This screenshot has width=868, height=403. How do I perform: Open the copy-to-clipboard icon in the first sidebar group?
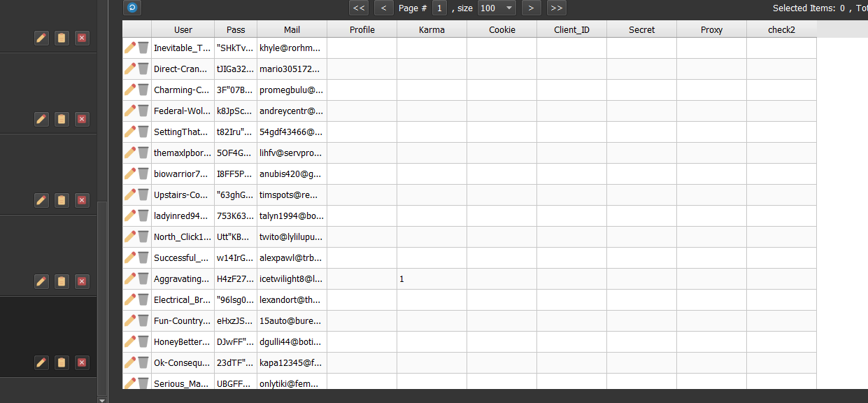tap(62, 38)
